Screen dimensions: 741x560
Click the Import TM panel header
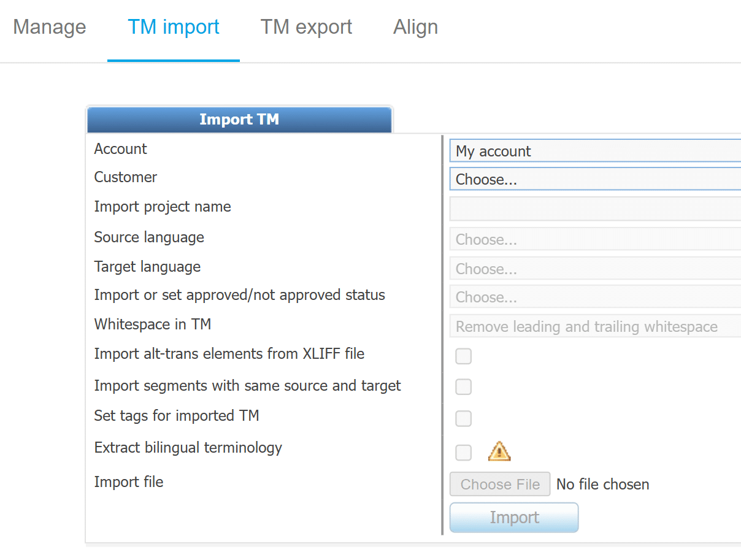pyautogui.click(x=239, y=119)
